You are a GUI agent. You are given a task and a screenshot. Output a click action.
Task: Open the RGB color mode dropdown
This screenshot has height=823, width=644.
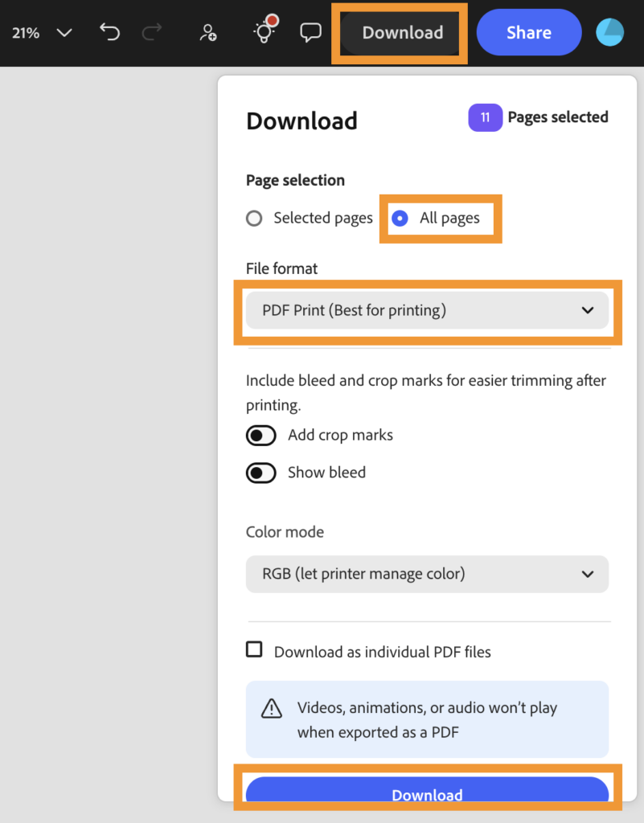coord(427,574)
